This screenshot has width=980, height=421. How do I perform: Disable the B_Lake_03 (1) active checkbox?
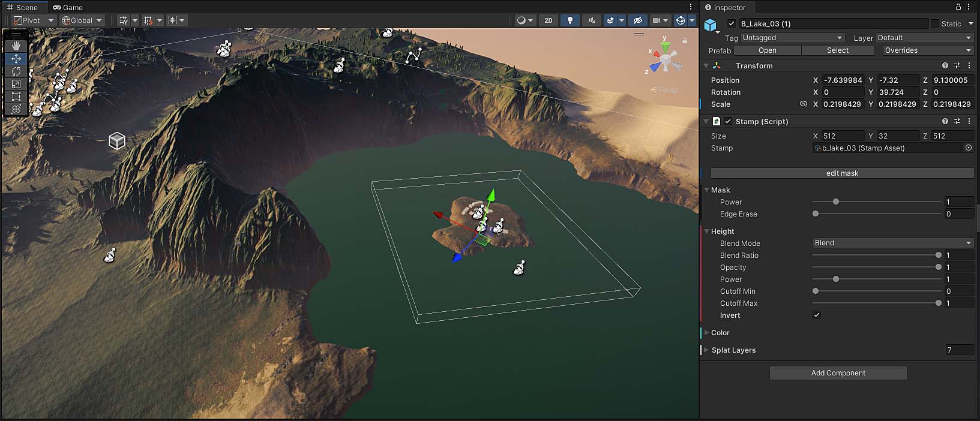[x=731, y=24]
